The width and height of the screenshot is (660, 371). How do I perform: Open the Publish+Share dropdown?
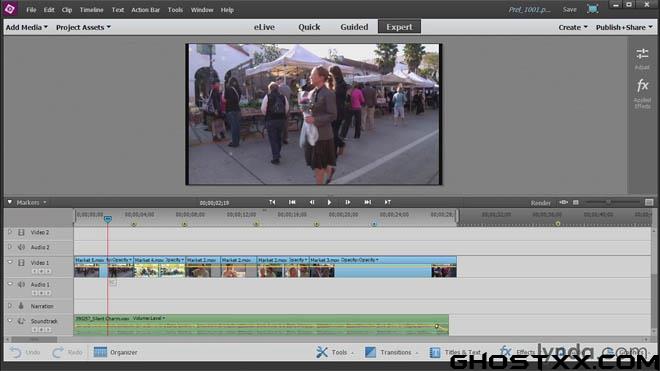click(x=624, y=27)
